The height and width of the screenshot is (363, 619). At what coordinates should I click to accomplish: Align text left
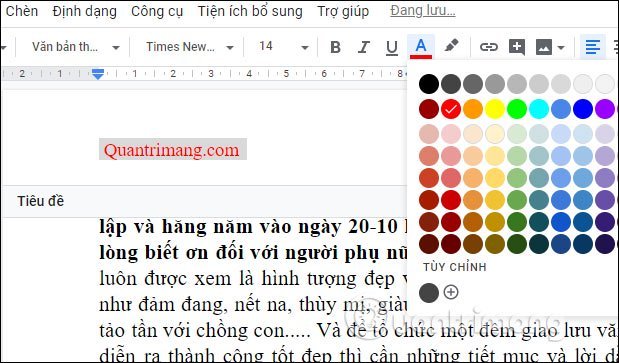pyautogui.click(x=593, y=47)
